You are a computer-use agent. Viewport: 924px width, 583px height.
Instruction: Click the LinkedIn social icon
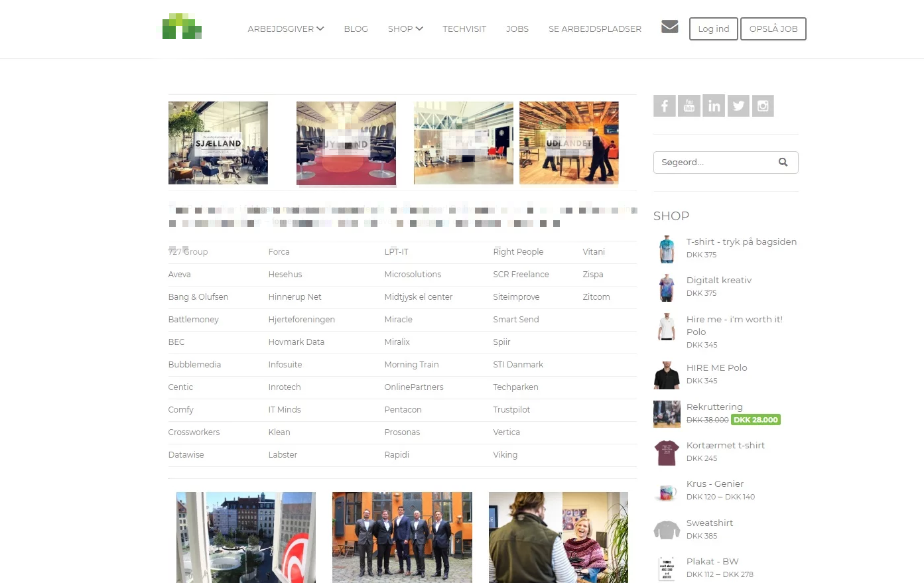[714, 106]
